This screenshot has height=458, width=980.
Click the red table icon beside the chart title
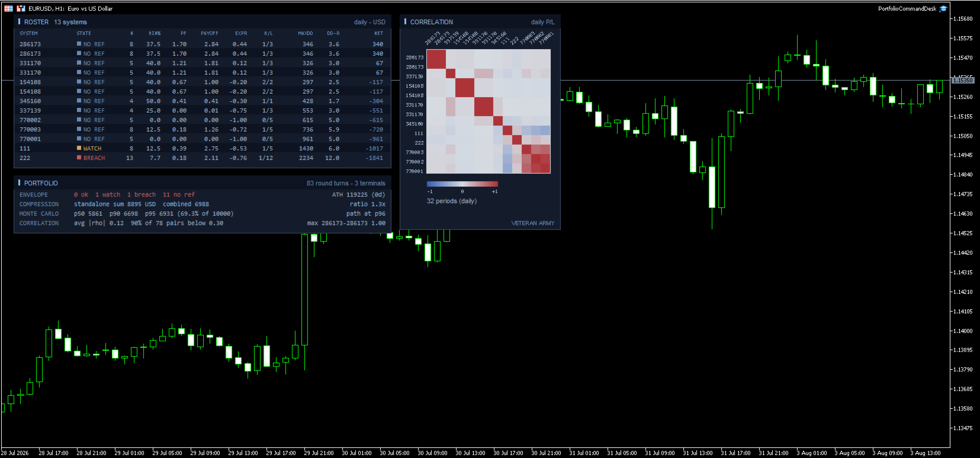pyautogui.click(x=8, y=8)
